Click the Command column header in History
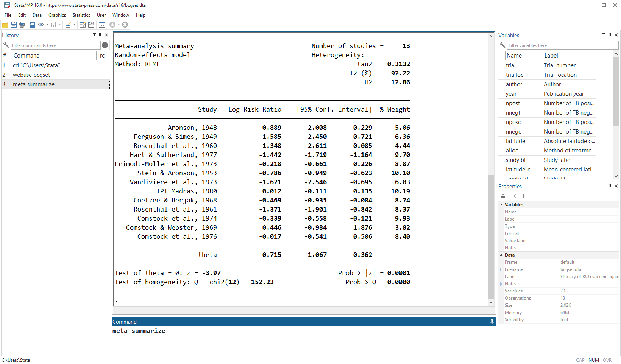 [x=55, y=56]
